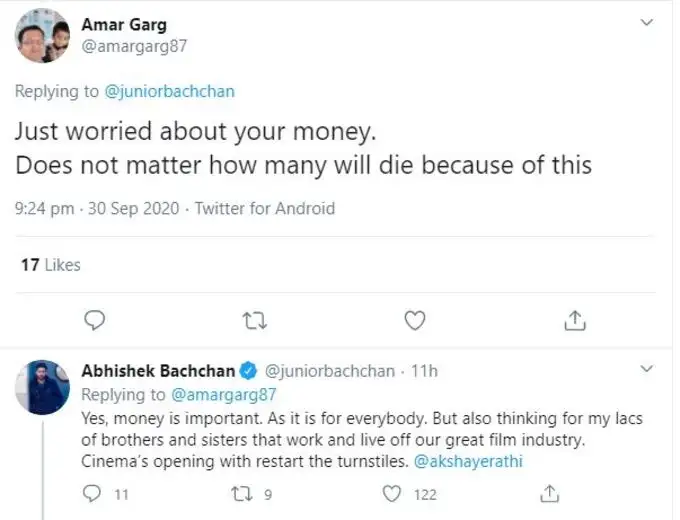680x520 pixels.
Task: Click the 9:24 pm · 30 Sep 2020 timestamp
Action: click(x=97, y=209)
